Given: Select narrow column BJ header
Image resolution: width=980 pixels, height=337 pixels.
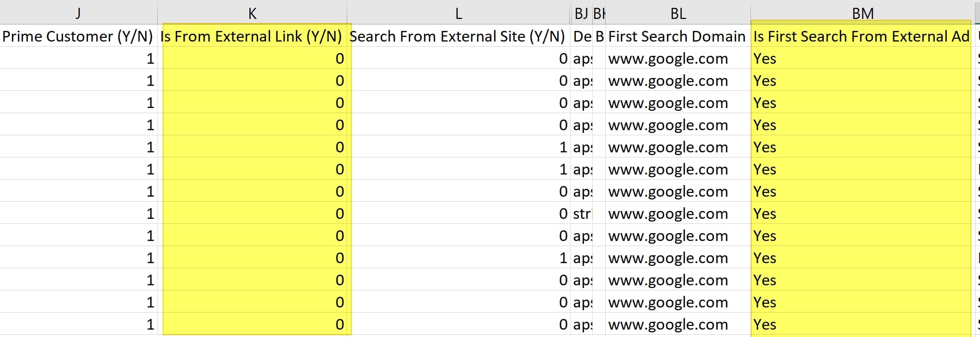Looking at the screenshot, I should click(581, 13).
